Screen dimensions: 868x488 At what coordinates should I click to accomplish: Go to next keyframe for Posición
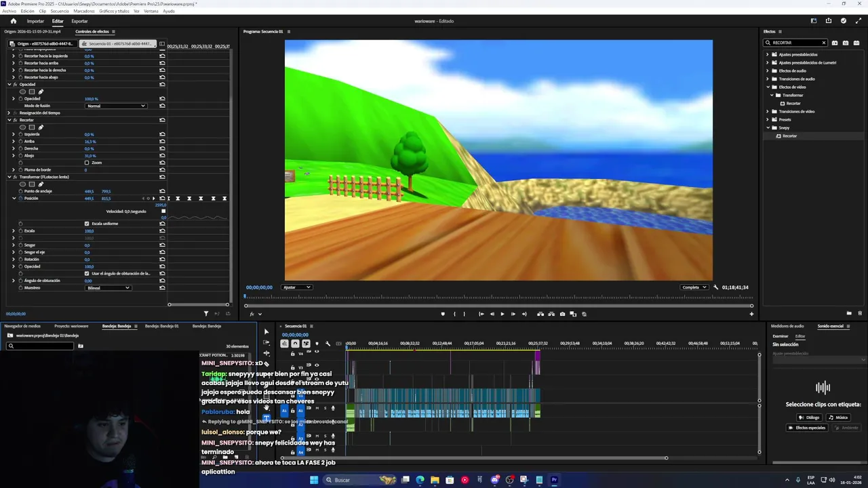154,199
